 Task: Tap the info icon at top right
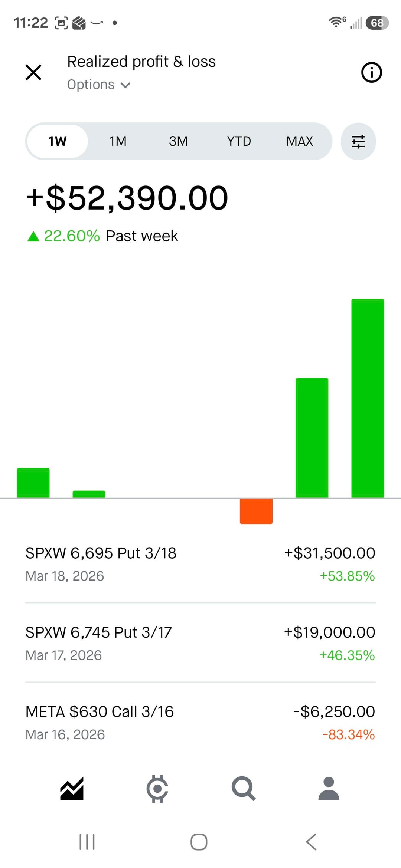pyautogui.click(x=371, y=72)
